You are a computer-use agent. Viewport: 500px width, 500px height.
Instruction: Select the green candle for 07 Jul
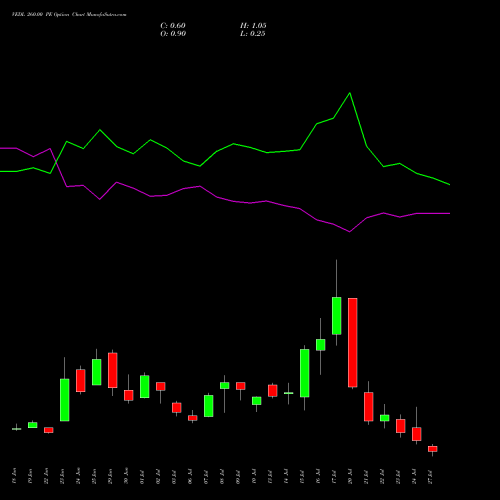pos(209,406)
